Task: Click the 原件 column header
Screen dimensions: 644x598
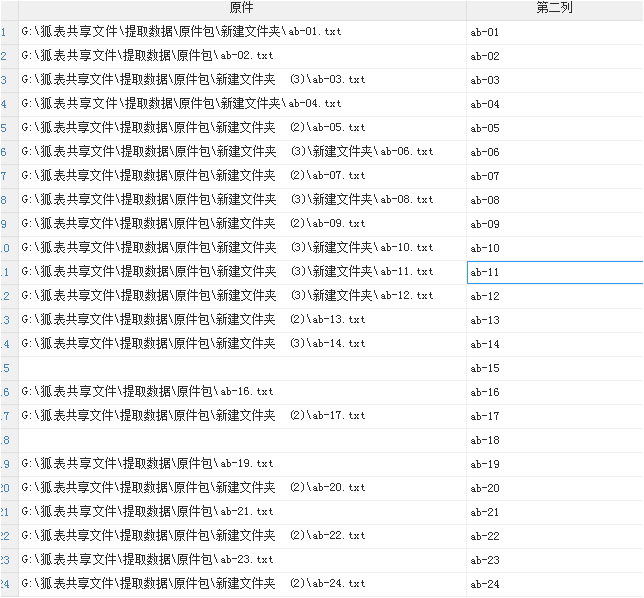Action: pos(241,8)
